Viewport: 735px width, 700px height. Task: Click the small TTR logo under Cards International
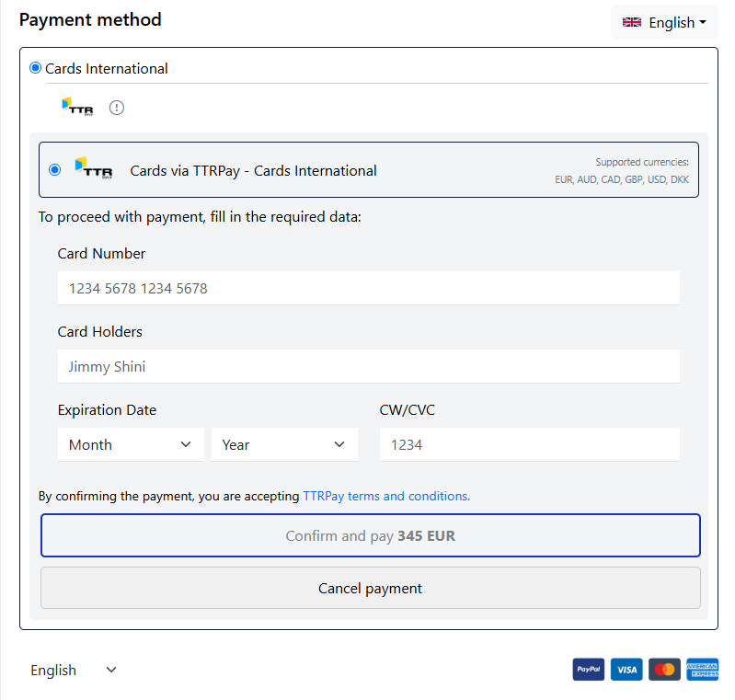[x=78, y=107]
